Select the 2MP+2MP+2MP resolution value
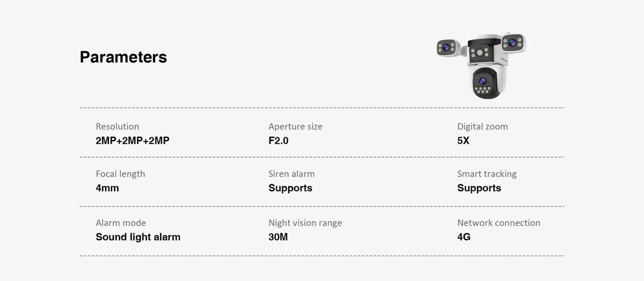This screenshot has width=644, height=281. click(x=132, y=140)
